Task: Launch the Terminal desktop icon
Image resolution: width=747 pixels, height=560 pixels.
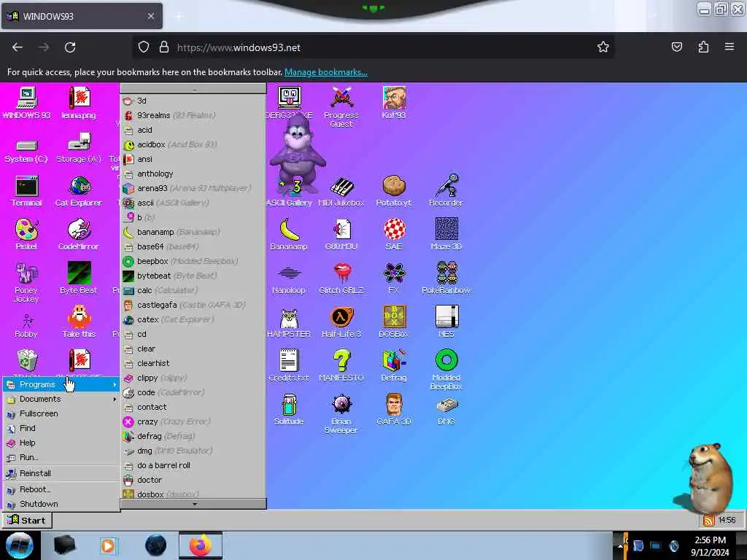Action: [26, 191]
